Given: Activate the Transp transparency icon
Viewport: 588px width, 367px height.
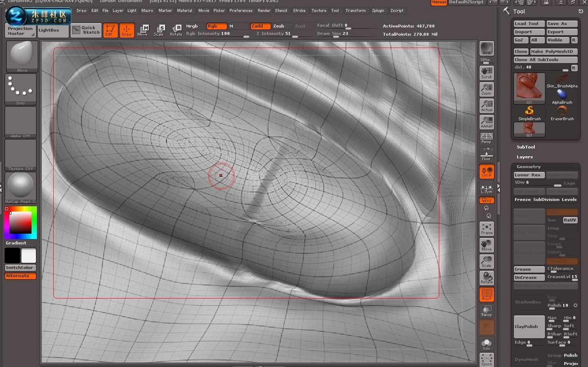Looking at the screenshot, I should click(486, 310).
